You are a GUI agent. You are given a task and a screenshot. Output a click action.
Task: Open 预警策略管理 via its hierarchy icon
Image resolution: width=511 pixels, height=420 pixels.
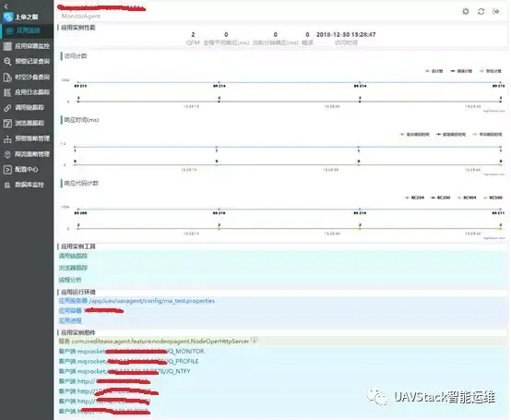point(7,138)
